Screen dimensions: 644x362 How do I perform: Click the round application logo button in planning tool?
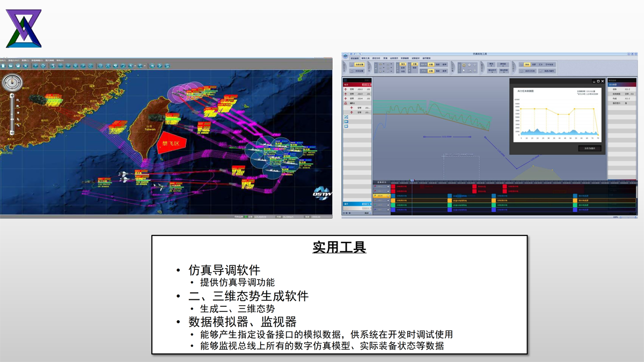(x=346, y=56)
